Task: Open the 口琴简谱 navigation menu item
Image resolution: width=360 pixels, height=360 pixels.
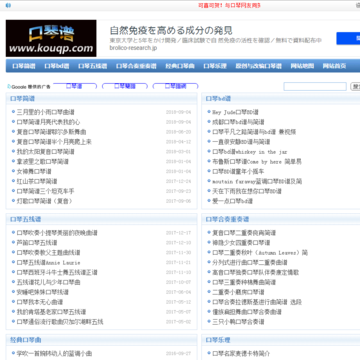Action: click(24, 66)
